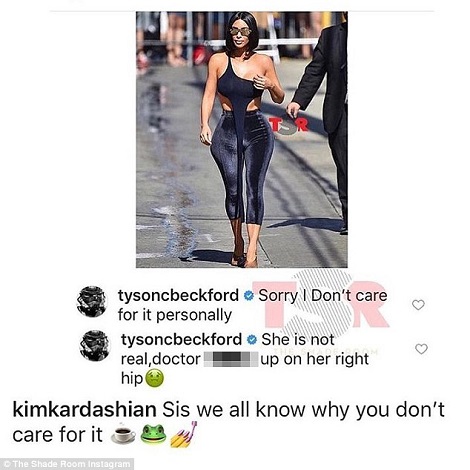Click the nail polish emoji
This screenshot has height=470, width=470.
click(x=184, y=434)
